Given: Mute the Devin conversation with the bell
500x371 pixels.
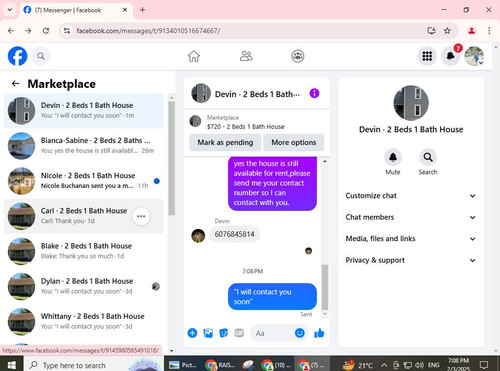Looking at the screenshot, I should (393, 157).
